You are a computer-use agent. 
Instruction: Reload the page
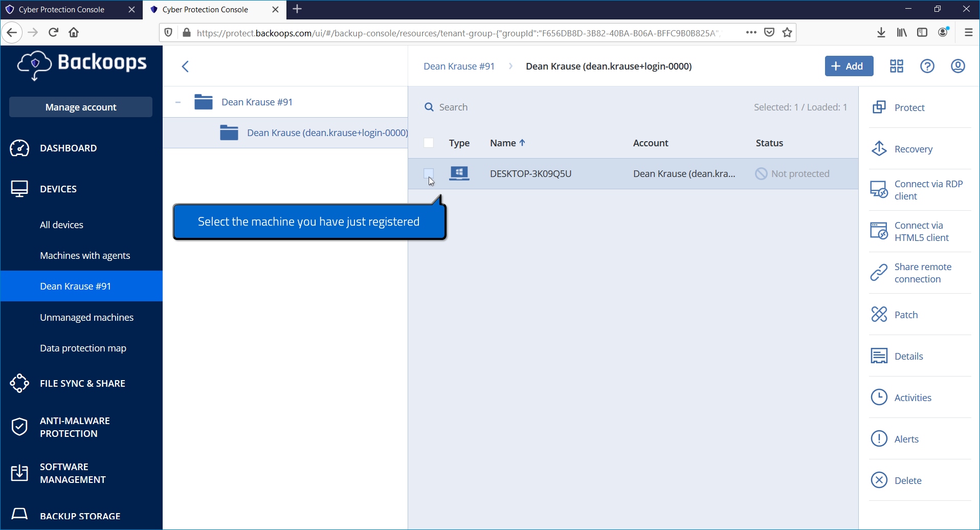[53, 33]
